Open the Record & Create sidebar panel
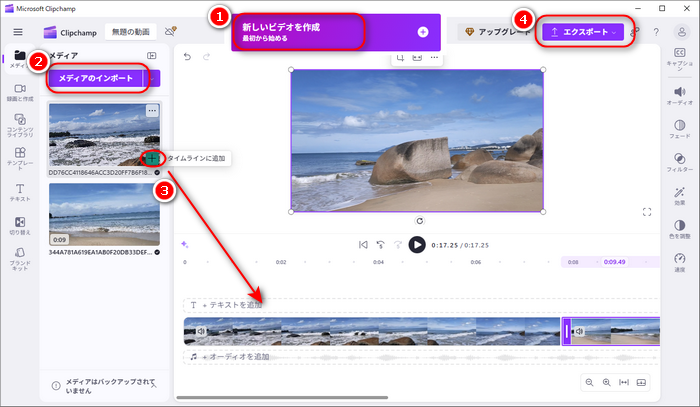Image resolution: width=700 pixels, height=407 pixels. (20, 93)
